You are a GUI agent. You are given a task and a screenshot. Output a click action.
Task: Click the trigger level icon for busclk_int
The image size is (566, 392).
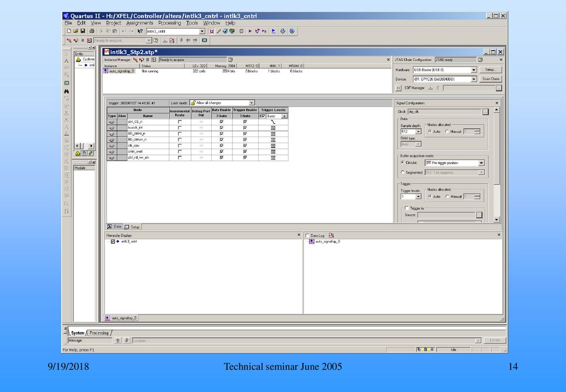[273, 128]
